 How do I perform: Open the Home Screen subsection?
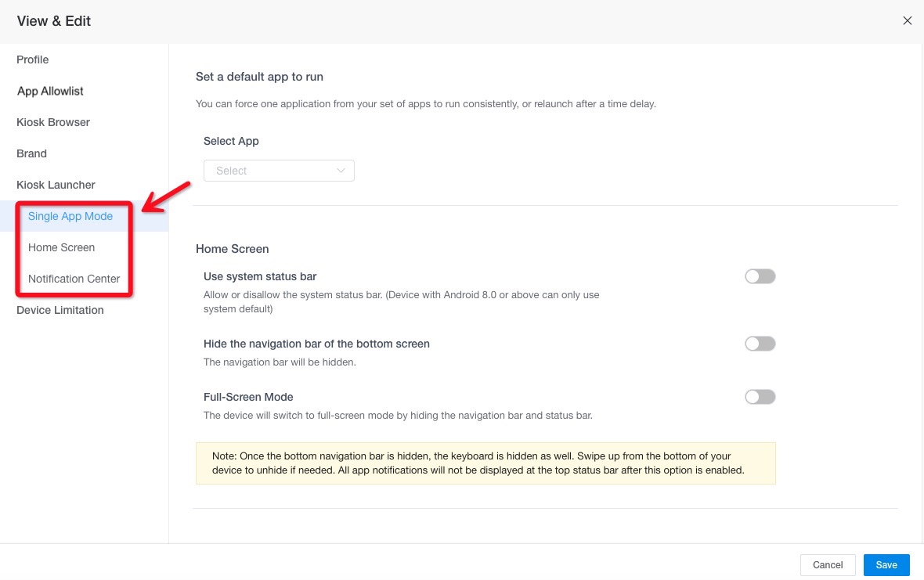click(61, 247)
